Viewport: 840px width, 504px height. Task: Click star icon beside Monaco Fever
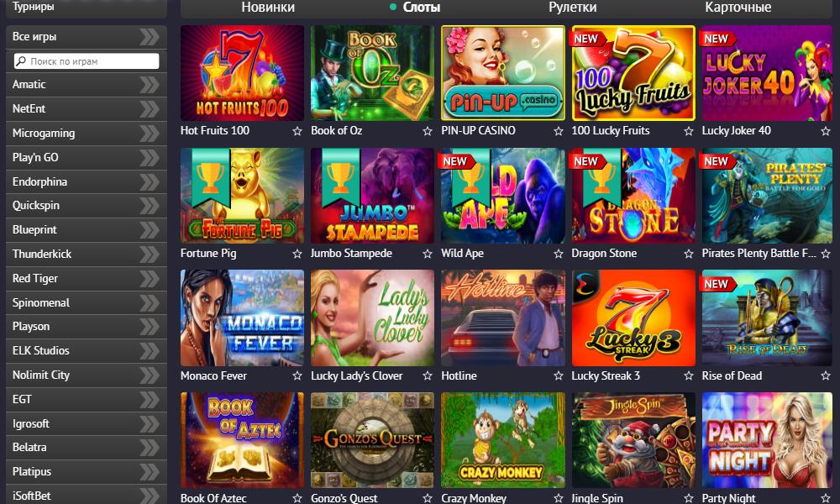(297, 376)
